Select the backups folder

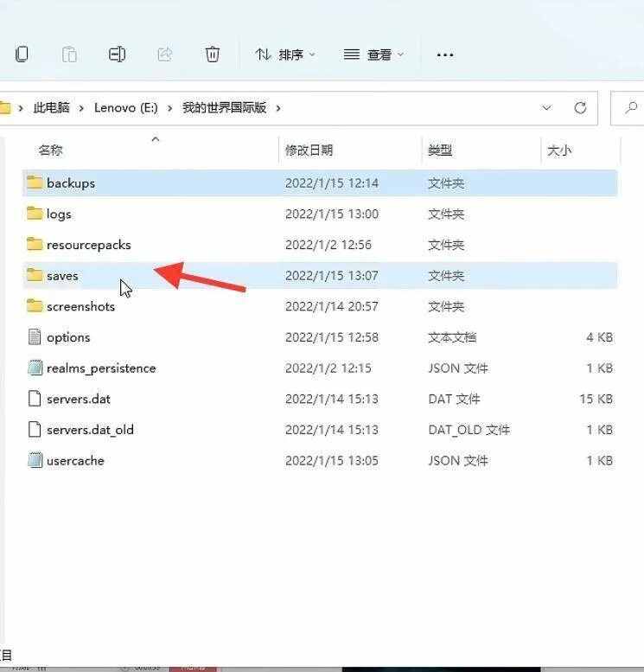[70, 183]
